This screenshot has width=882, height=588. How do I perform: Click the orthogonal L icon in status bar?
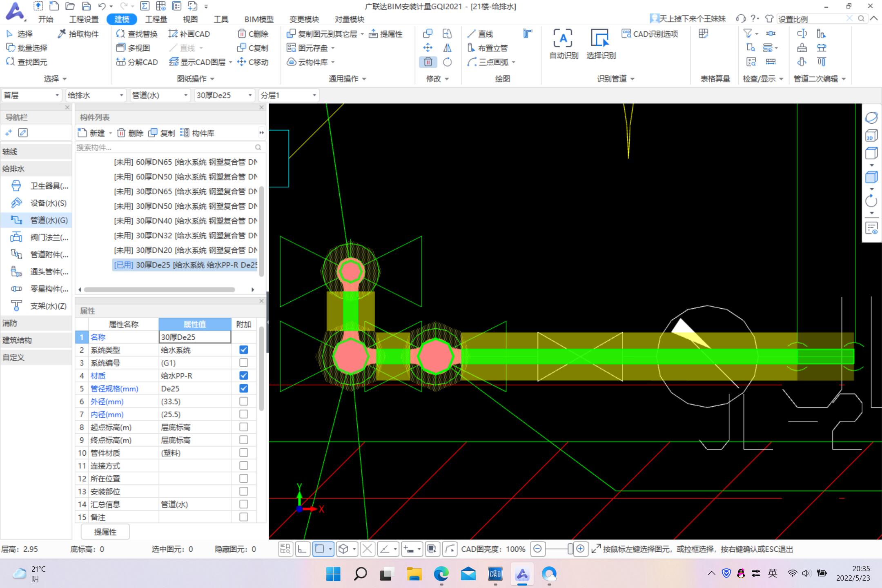pyautogui.click(x=303, y=549)
